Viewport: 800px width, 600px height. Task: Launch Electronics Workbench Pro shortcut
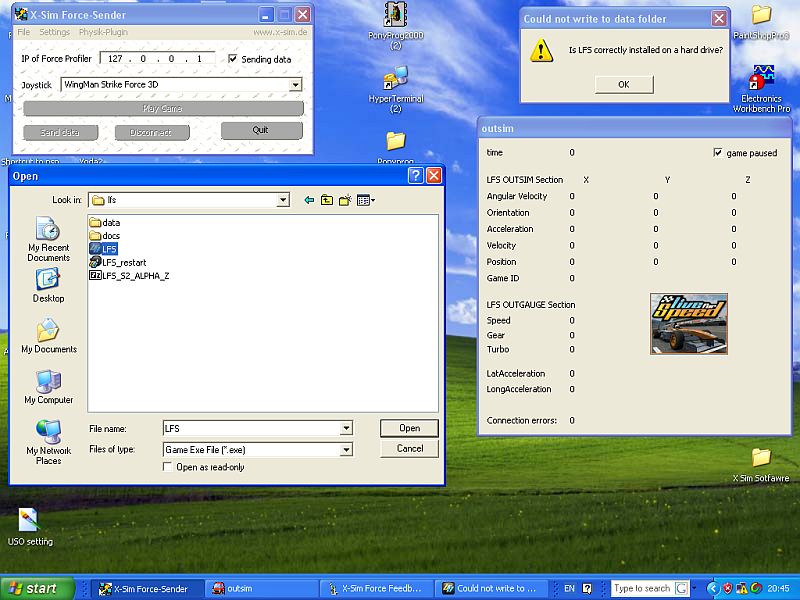(x=761, y=89)
